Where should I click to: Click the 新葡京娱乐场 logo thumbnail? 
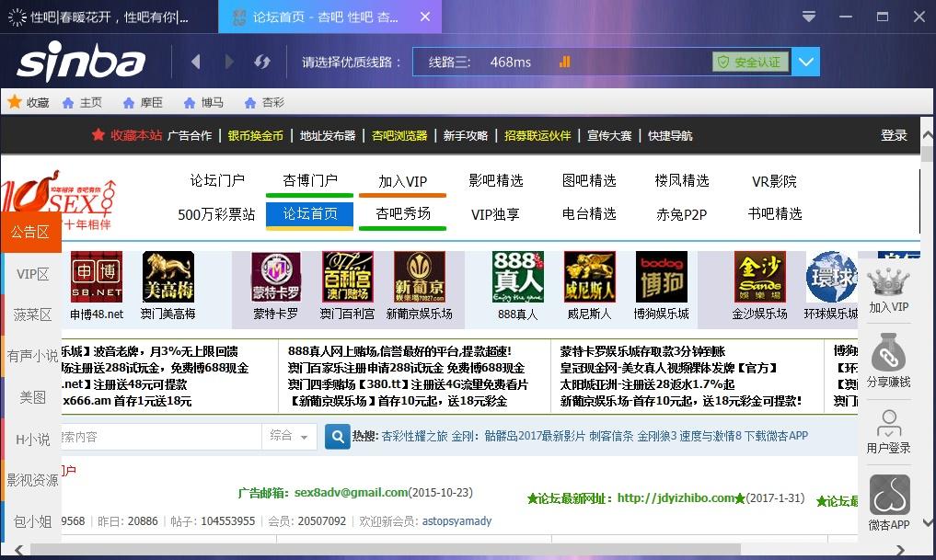click(419, 277)
